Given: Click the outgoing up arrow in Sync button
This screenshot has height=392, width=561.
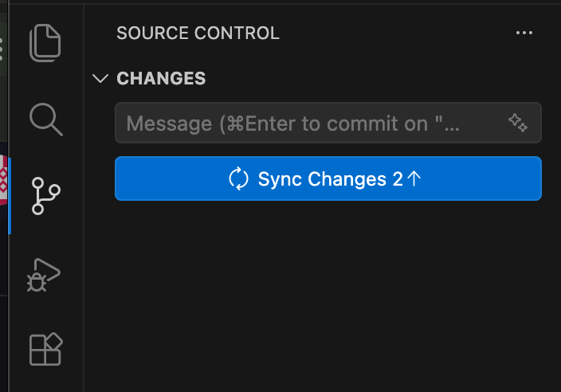Looking at the screenshot, I should pyautogui.click(x=414, y=178).
